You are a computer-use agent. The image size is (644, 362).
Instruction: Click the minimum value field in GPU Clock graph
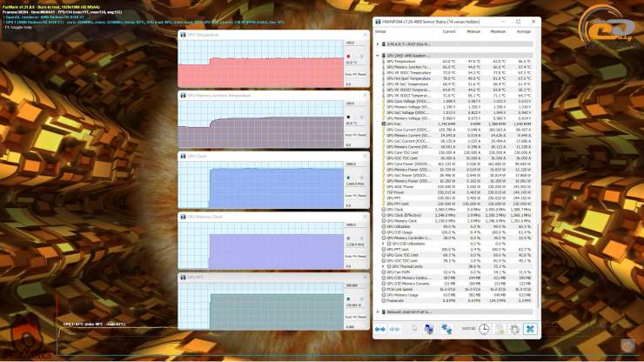355,205
